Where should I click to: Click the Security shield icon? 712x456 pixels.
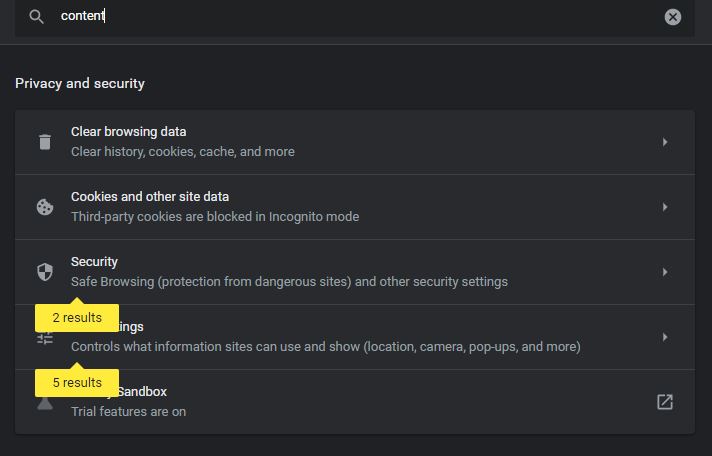pos(45,272)
